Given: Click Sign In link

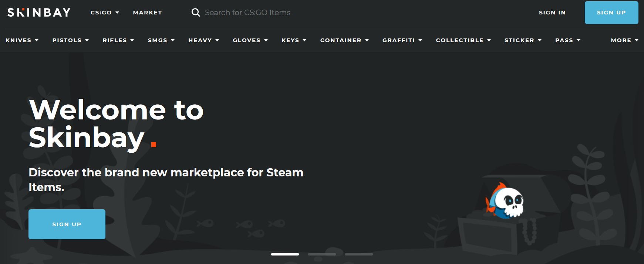Looking at the screenshot, I should [x=552, y=13].
